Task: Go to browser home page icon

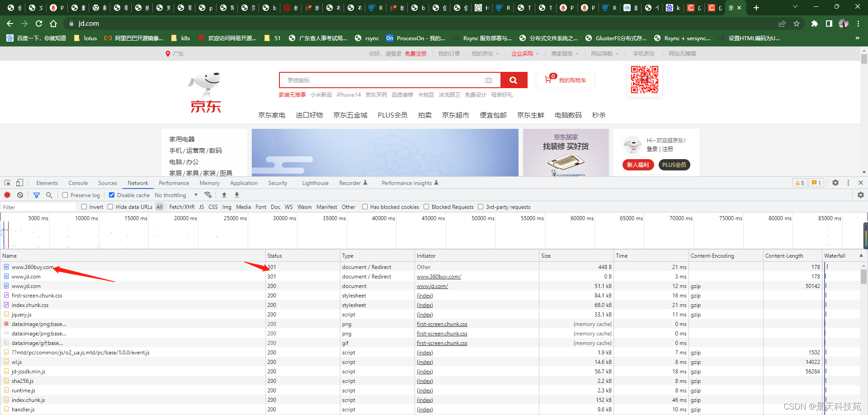Action: click(53, 24)
